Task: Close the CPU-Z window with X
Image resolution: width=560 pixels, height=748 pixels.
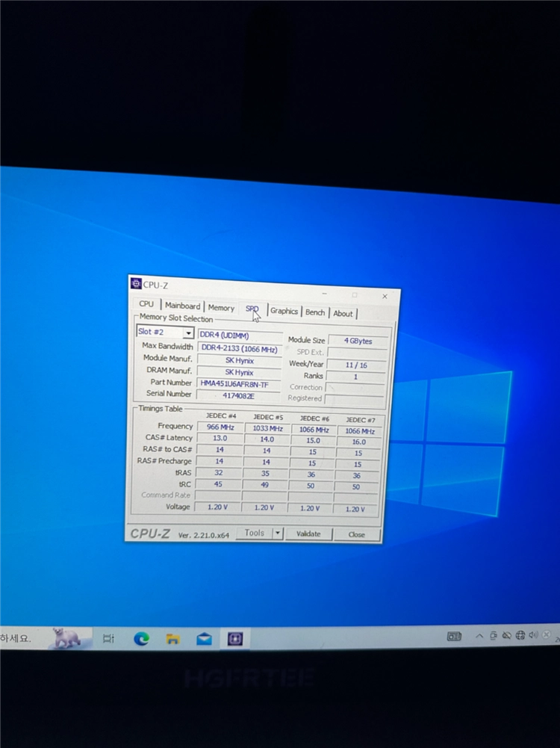Action: coord(385,296)
